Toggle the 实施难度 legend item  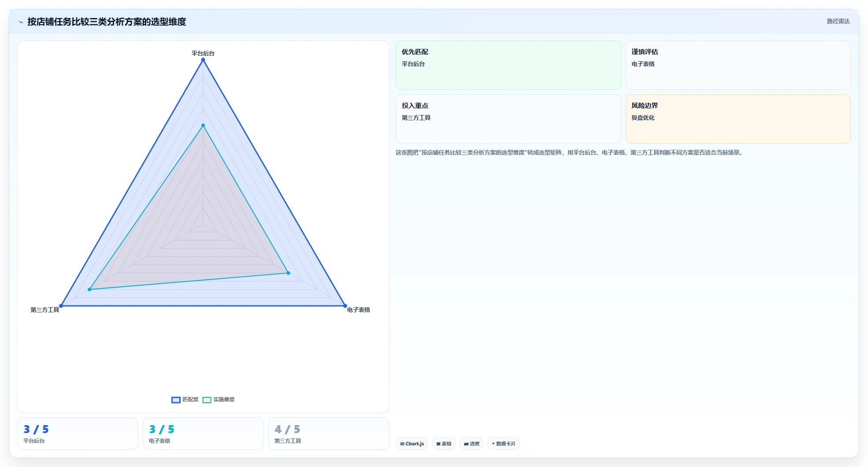(x=219, y=400)
